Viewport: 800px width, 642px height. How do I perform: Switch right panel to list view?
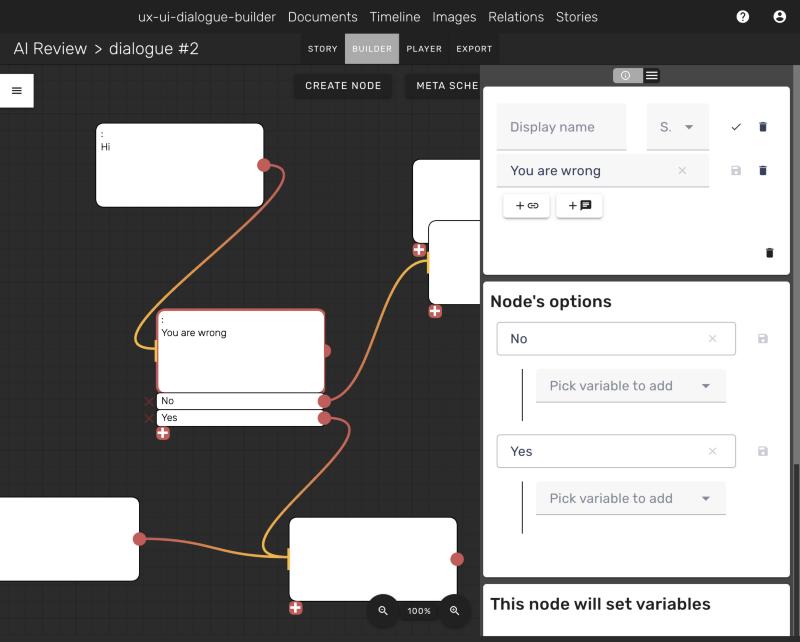(652, 76)
